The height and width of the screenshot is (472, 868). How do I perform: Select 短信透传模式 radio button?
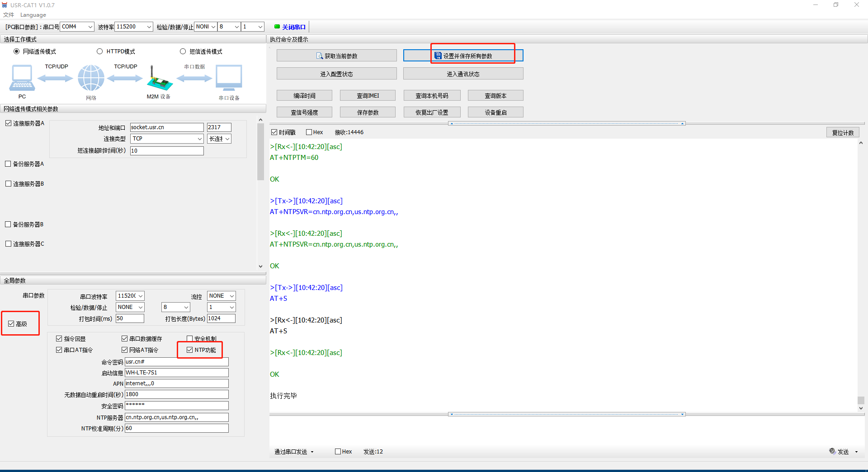[183, 51]
